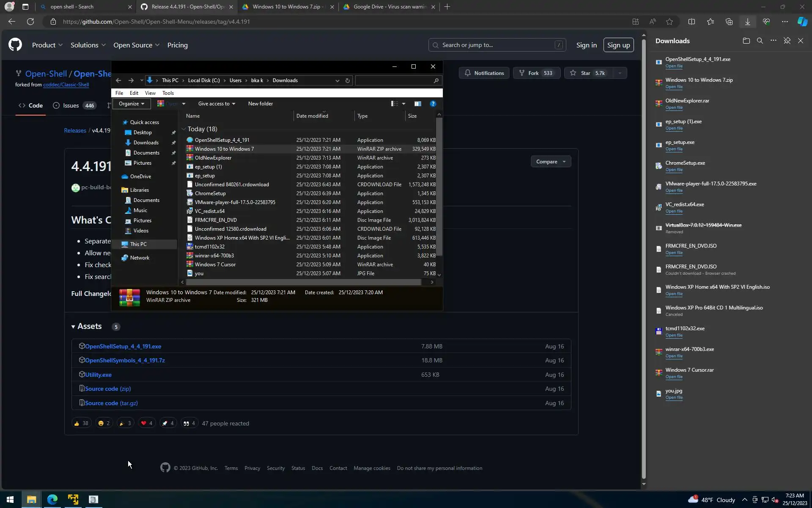Viewport: 812px width, 508px height.
Task: Collapse the Assets section
Action: [x=73, y=326]
